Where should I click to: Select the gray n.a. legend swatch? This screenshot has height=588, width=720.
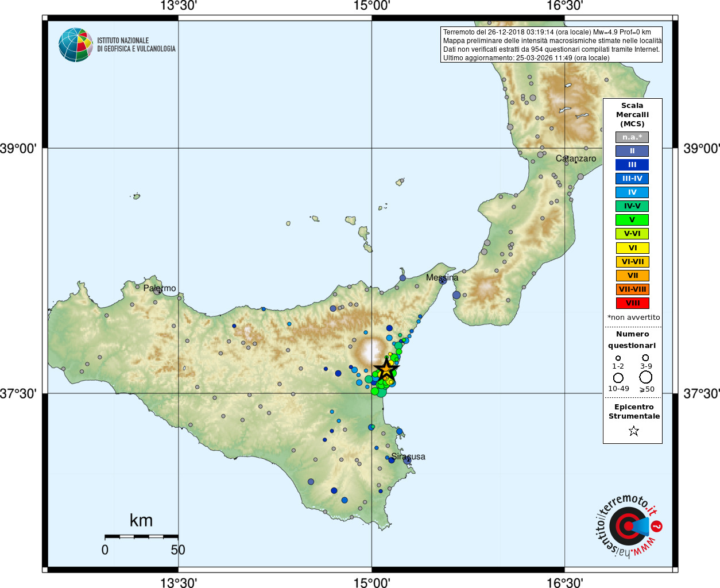[632, 137]
